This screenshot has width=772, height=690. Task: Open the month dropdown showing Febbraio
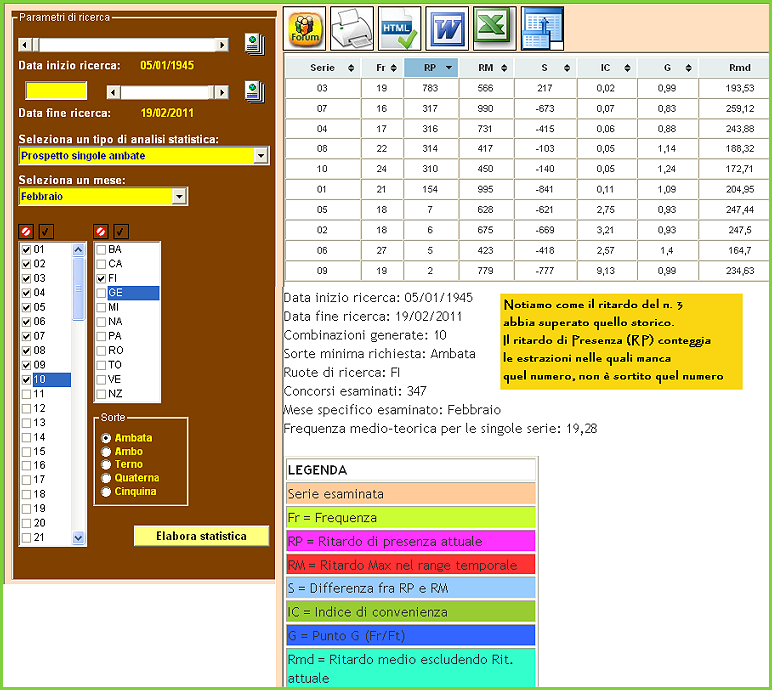coord(179,197)
